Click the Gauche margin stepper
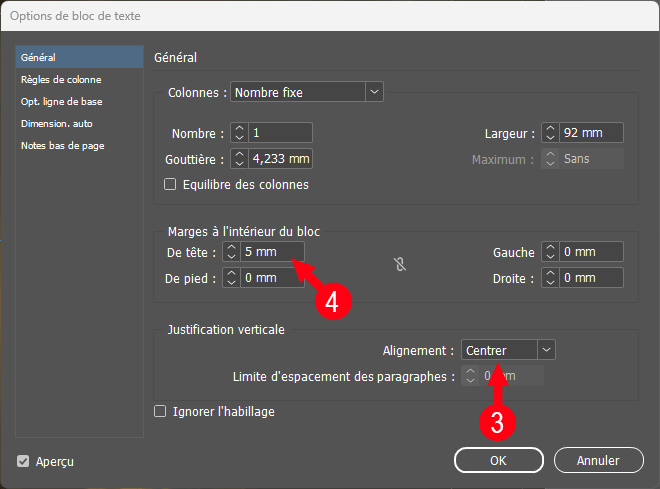 coord(549,252)
